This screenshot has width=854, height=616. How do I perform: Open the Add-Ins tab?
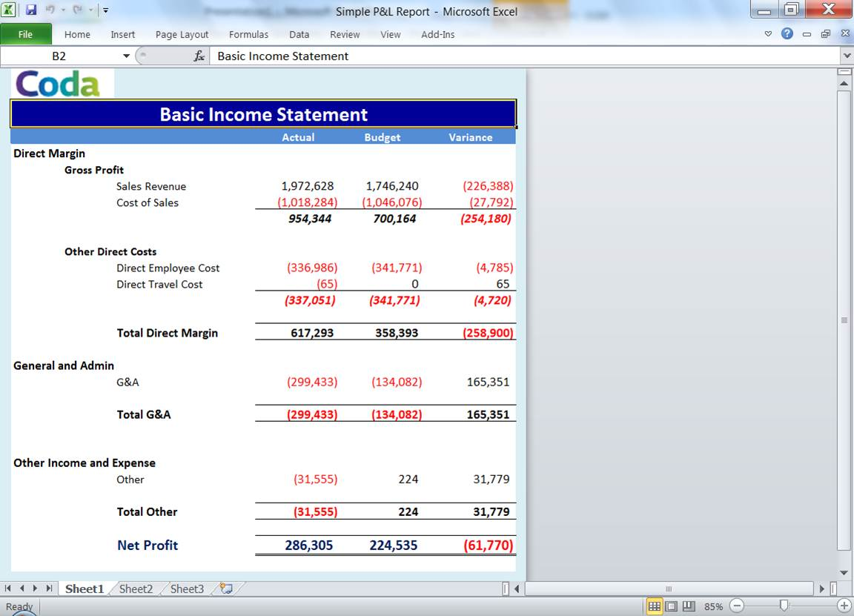click(438, 34)
